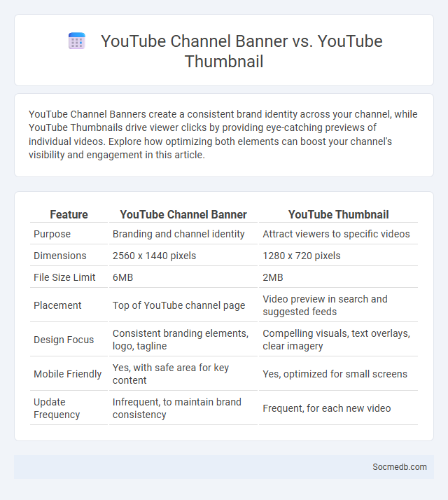
Task: Select the 'Update Frequency' row label
Action: pyautogui.click(x=57, y=408)
